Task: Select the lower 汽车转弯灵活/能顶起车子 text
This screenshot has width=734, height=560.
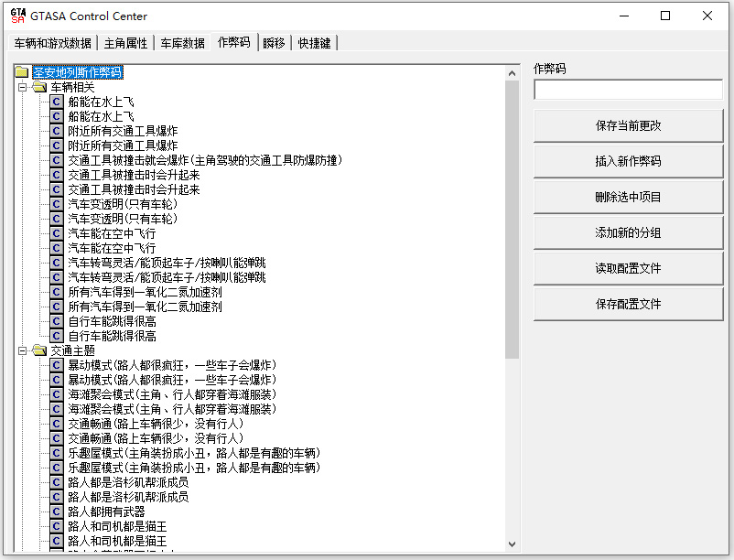Action: (167, 277)
